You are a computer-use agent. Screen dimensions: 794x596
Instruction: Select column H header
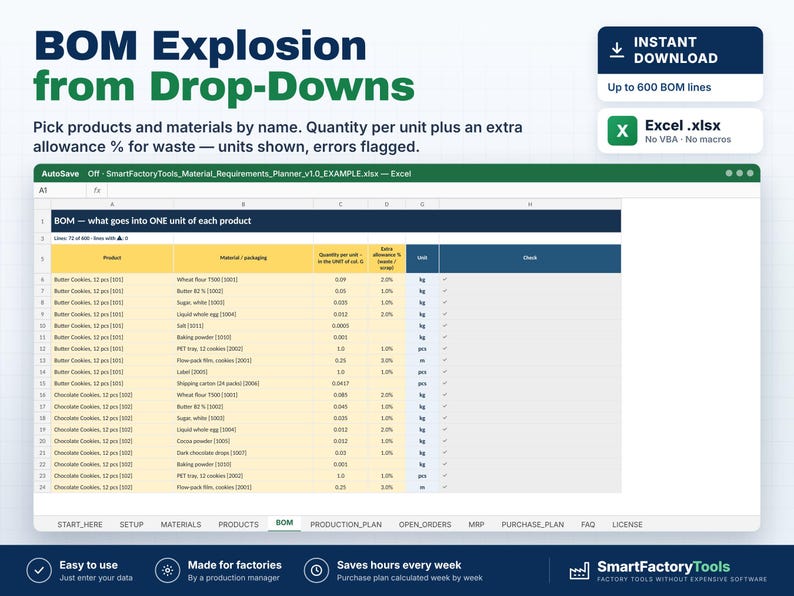pos(530,205)
